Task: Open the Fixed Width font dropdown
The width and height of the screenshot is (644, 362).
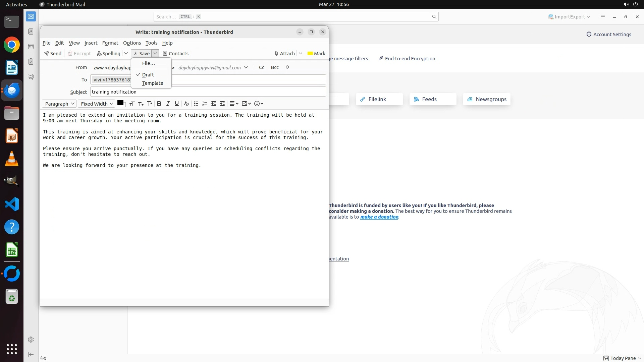Action: (x=97, y=104)
